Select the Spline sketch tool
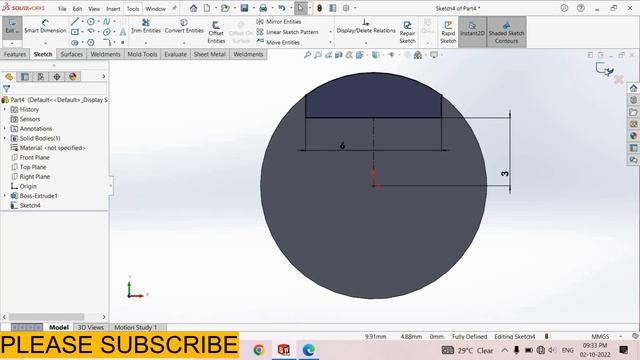 107,22
